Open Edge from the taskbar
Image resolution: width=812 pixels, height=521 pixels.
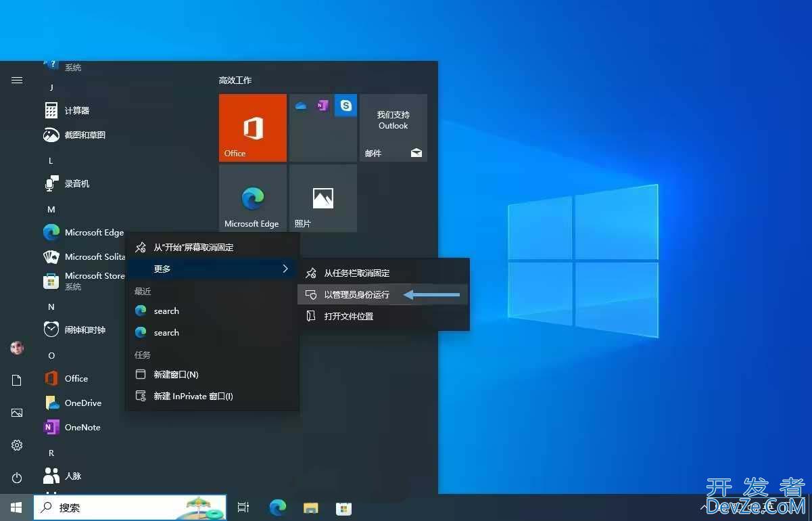click(x=277, y=507)
